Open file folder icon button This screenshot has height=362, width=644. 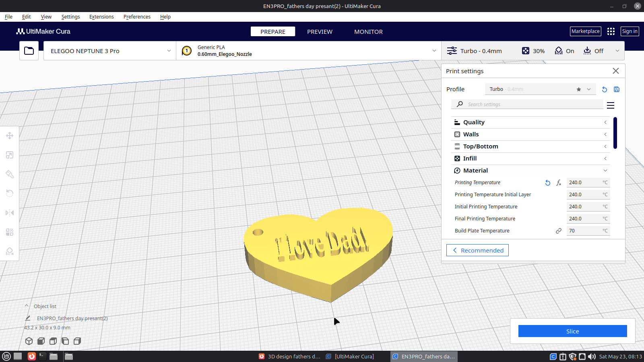click(29, 51)
